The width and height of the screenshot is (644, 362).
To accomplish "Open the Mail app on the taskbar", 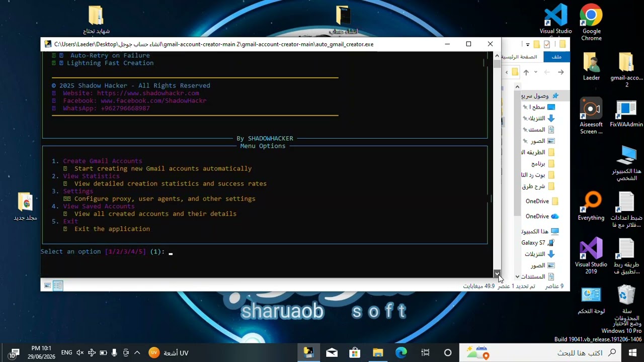I will tap(332, 352).
